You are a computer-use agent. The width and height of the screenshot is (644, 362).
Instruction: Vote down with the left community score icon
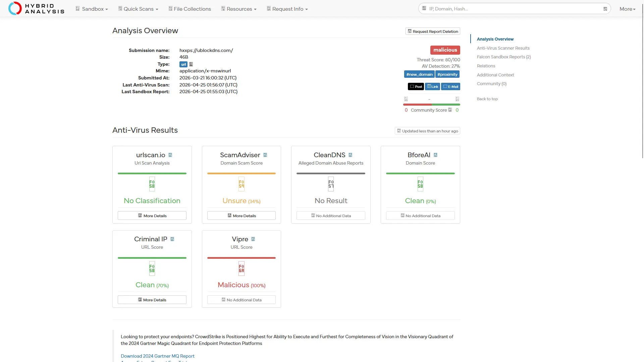tap(406, 99)
